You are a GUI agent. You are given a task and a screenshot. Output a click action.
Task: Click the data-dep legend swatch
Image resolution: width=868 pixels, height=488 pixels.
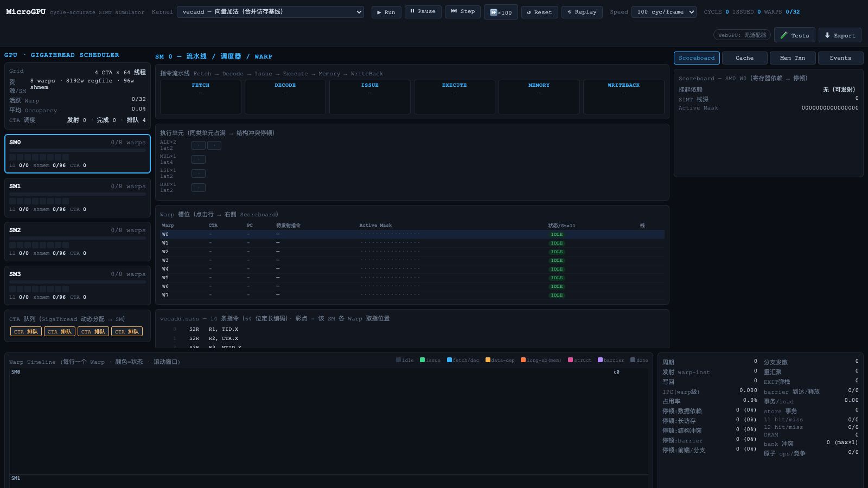[488, 360]
